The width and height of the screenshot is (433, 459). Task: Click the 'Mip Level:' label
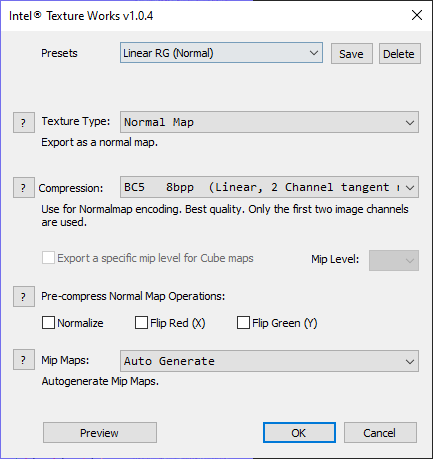coord(335,259)
